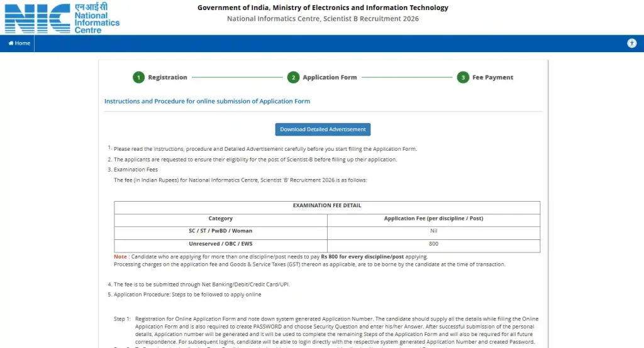Click the Government of India header title

click(x=323, y=8)
